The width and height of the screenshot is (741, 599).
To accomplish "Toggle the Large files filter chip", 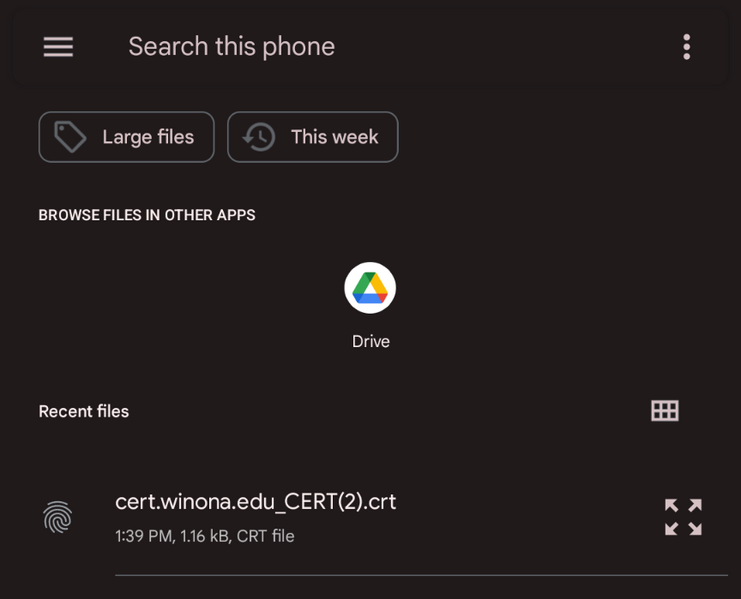I will click(x=126, y=137).
